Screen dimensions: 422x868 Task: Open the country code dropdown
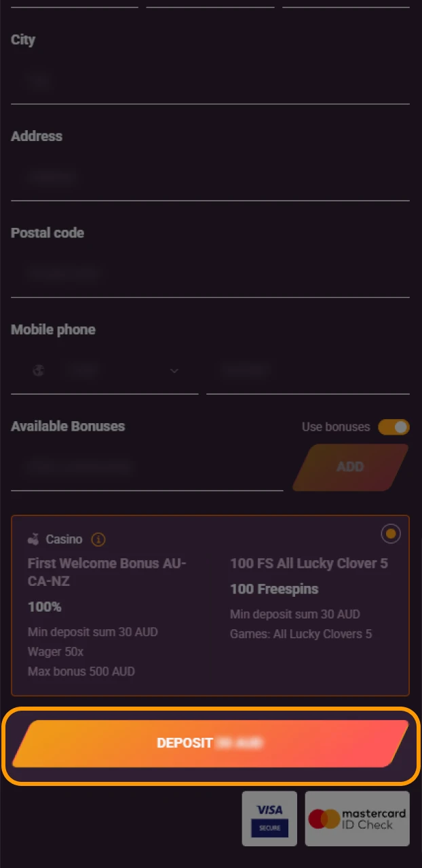click(102, 370)
